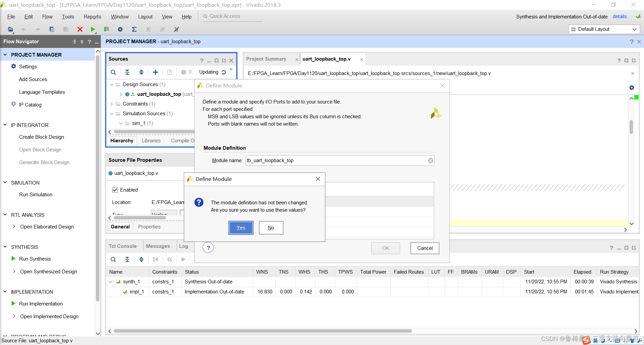Click the Open Project toolbar icon
The width and height of the screenshot is (644, 345).
11,29
